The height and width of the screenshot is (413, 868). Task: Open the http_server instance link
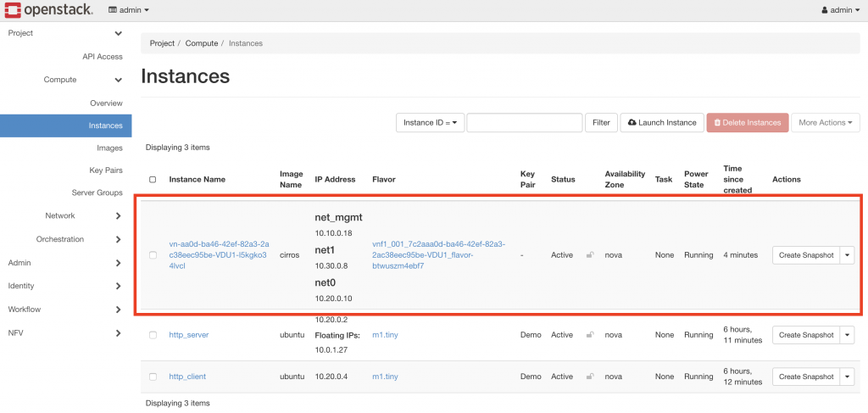point(188,335)
